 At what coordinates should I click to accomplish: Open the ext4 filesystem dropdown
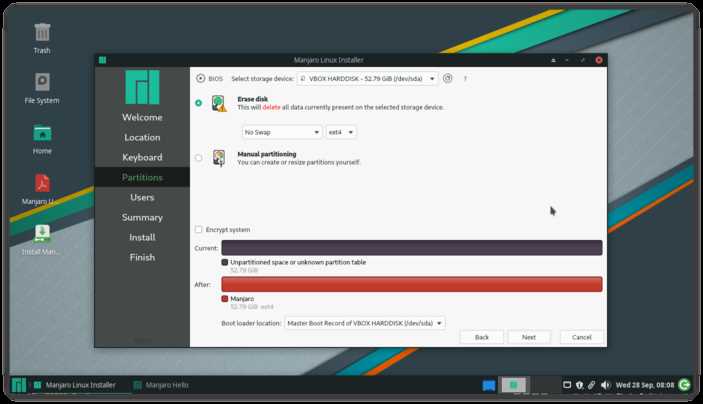point(341,132)
